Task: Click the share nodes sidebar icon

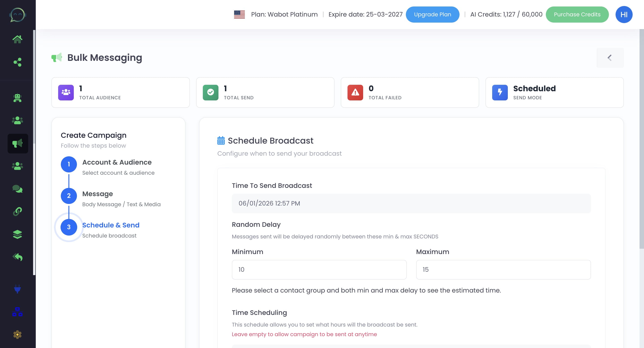Action: tap(17, 62)
